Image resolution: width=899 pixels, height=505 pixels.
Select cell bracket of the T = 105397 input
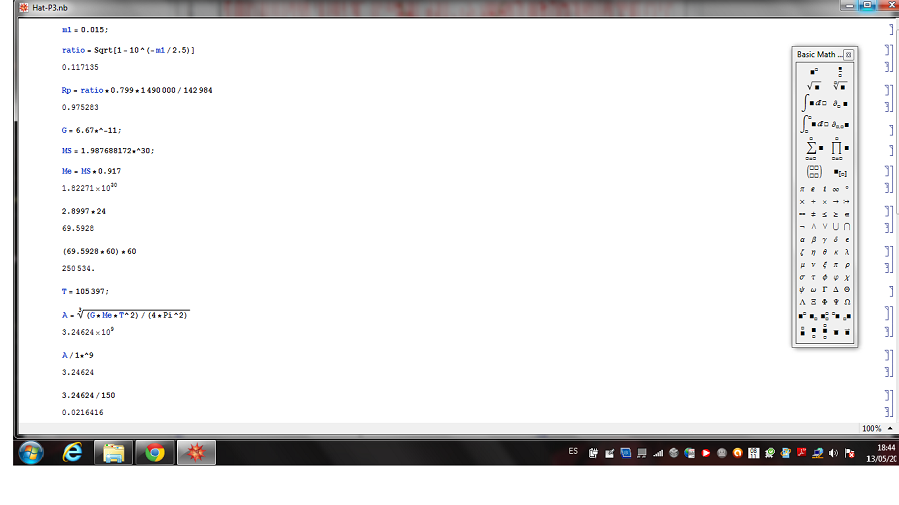pyautogui.click(x=888, y=291)
